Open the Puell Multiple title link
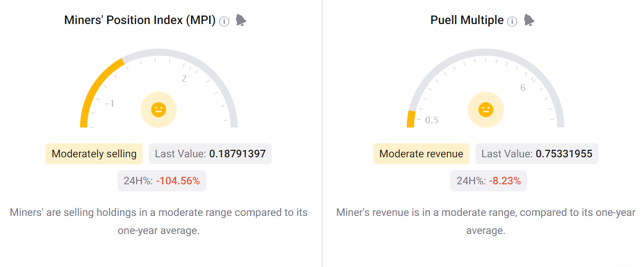This screenshot has width=644, height=267. (x=467, y=21)
